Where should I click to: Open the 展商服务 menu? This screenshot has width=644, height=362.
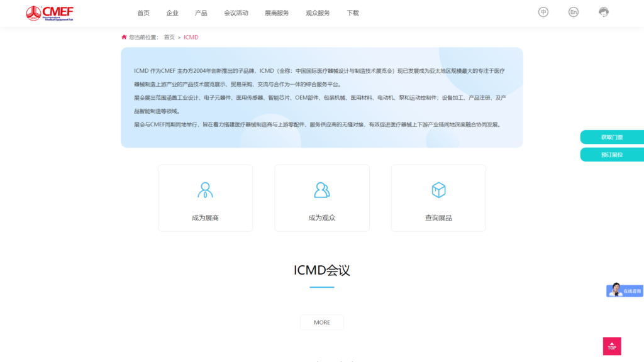point(277,13)
